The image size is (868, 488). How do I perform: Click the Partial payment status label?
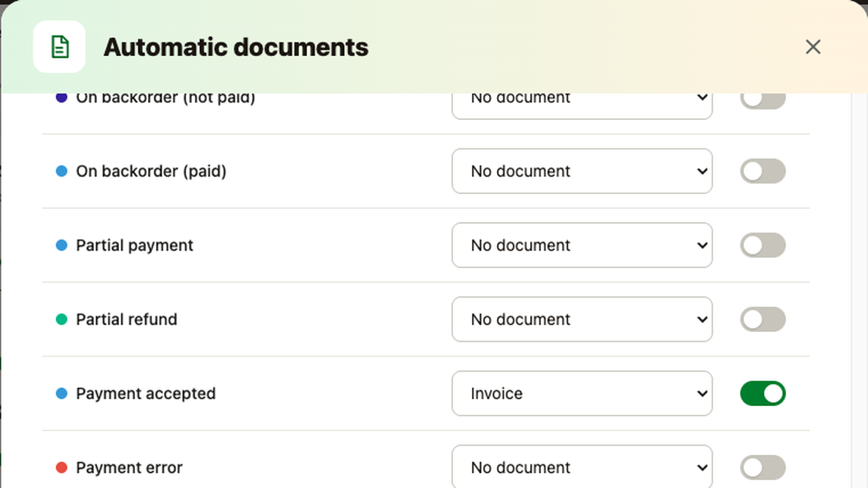pos(134,246)
